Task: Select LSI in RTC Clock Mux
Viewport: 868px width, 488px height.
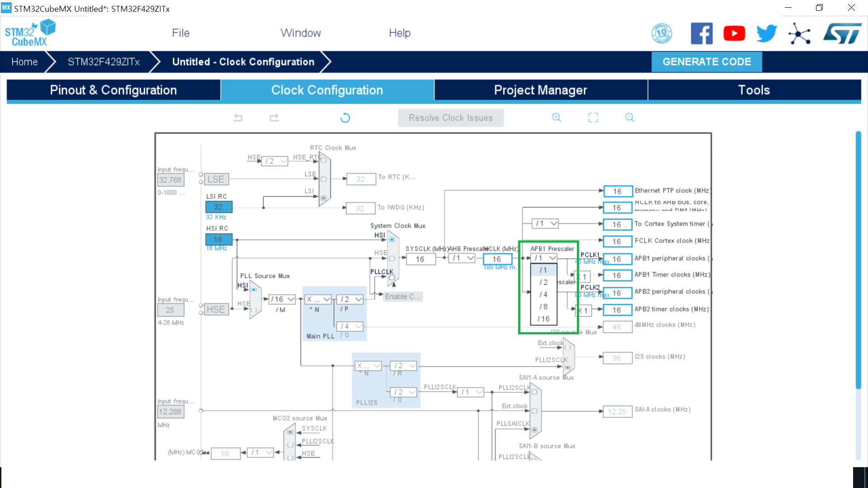Action: tap(323, 198)
